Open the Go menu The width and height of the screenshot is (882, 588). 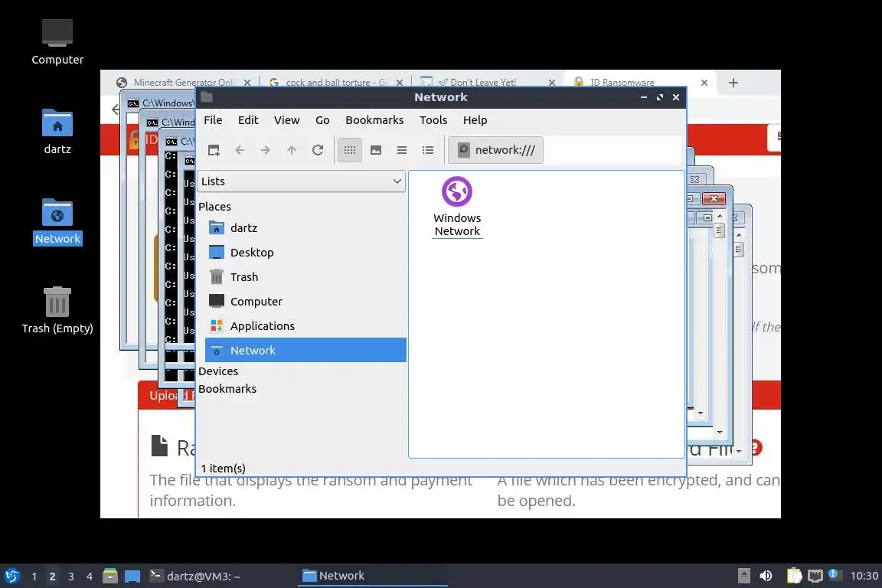point(322,120)
